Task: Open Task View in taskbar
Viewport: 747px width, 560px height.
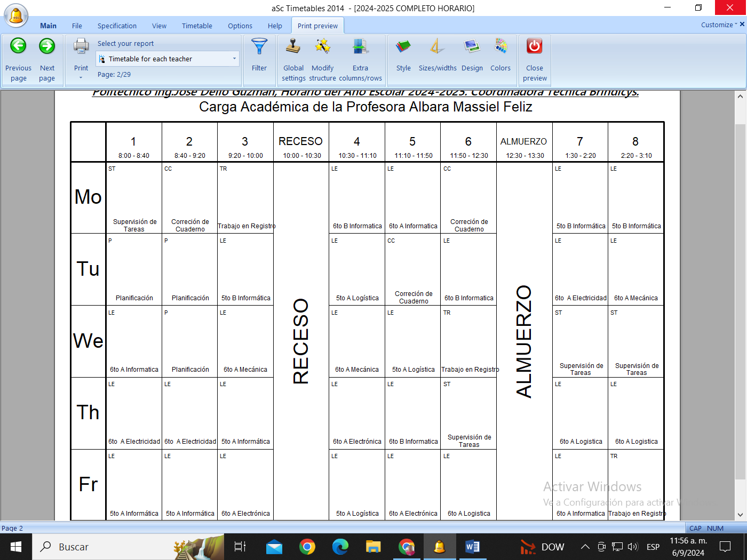Action: tap(240, 547)
